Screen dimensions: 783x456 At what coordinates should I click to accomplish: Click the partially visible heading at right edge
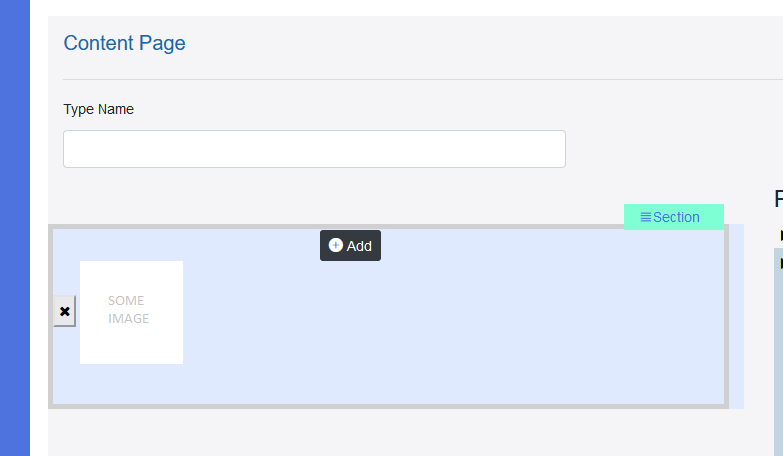tap(779, 199)
